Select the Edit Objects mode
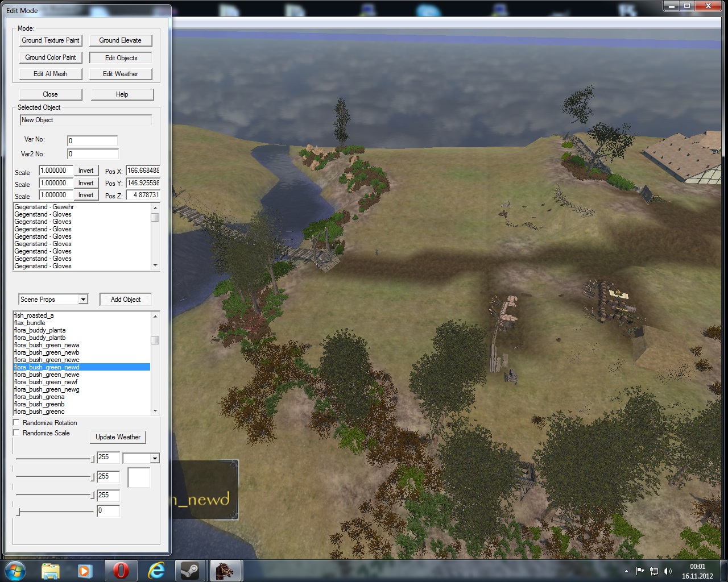This screenshot has width=728, height=582. 121,57
